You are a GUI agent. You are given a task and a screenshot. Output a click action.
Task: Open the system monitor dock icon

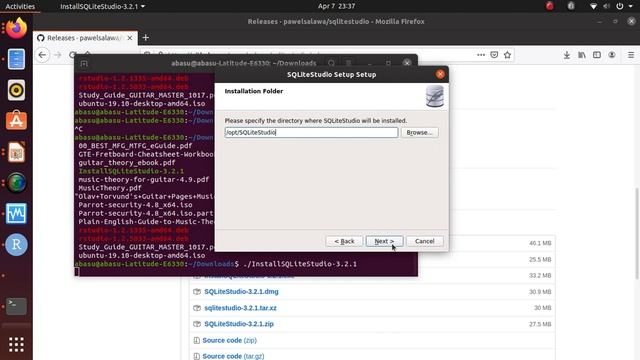(x=16, y=213)
